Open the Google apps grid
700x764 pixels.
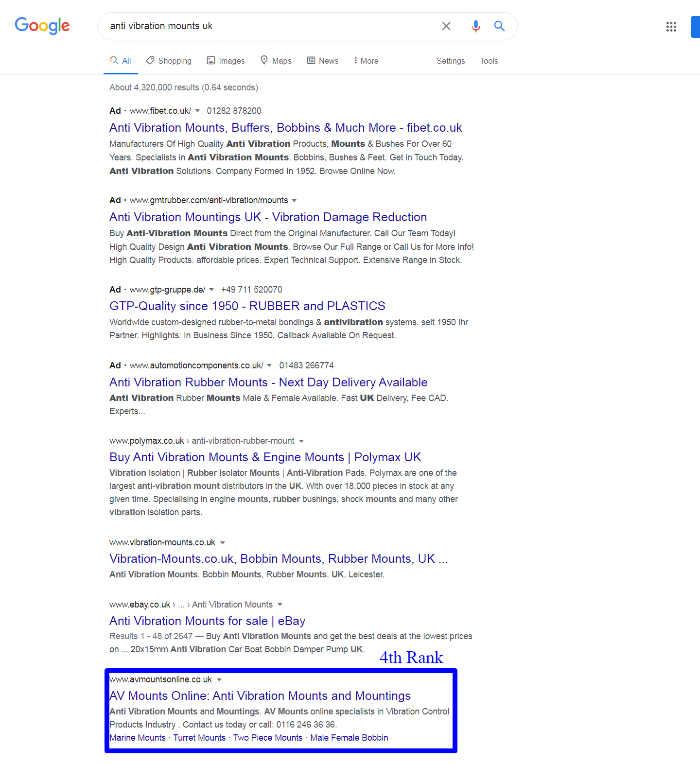point(671,27)
